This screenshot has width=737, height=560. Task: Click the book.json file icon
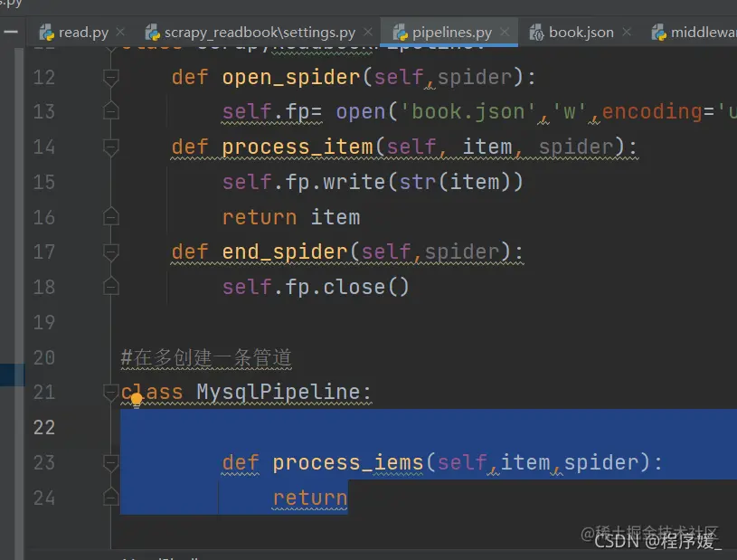[536, 33]
